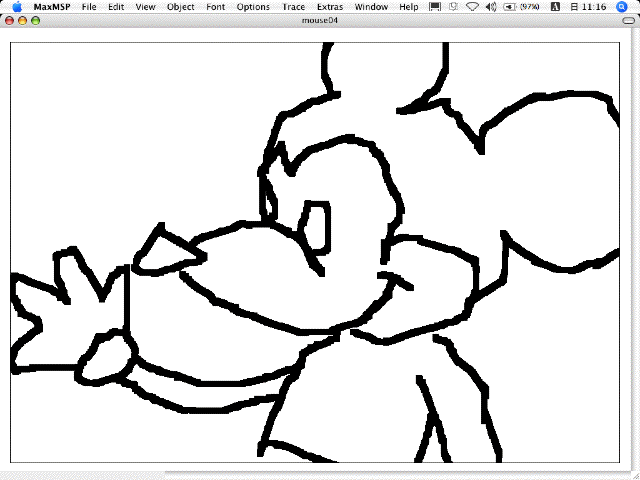This screenshot has width=640, height=480.
Task: Minimize the mouse04 window with yellow button
Action: coord(22,20)
